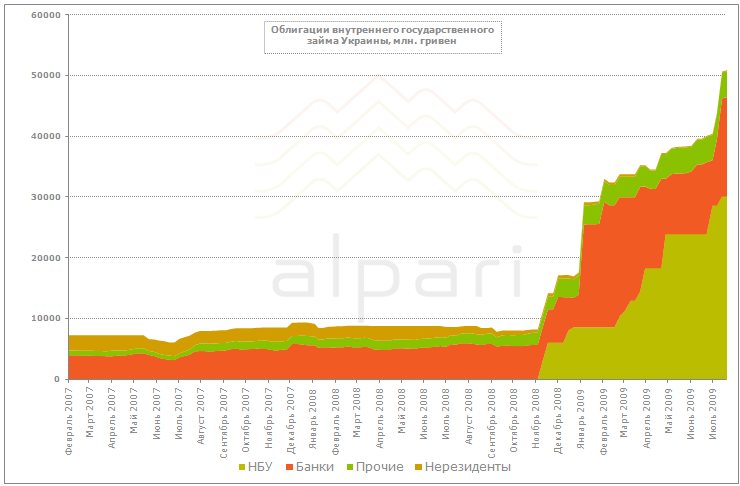Select the Банки legend label
The width and height of the screenshot is (740, 486).
[315, 467]
